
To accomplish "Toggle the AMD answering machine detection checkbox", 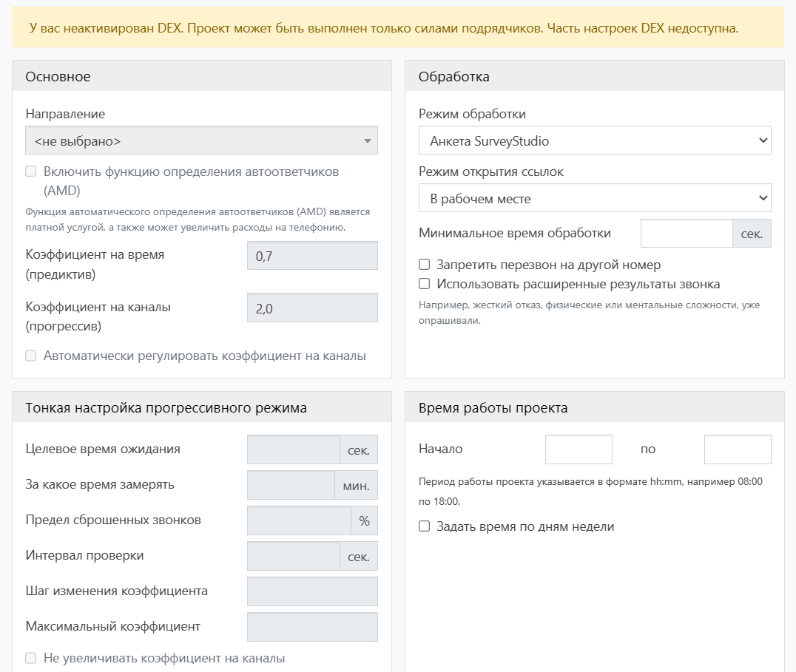I will click(31, 172).
